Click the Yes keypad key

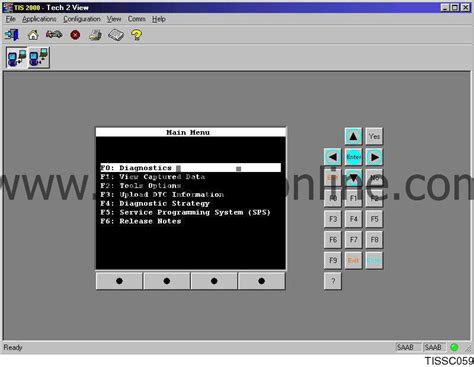pos(374,136)
